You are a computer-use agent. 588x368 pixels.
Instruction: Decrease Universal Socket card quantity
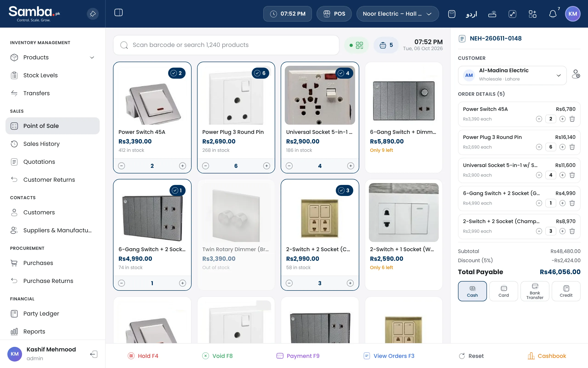(289, 166)
